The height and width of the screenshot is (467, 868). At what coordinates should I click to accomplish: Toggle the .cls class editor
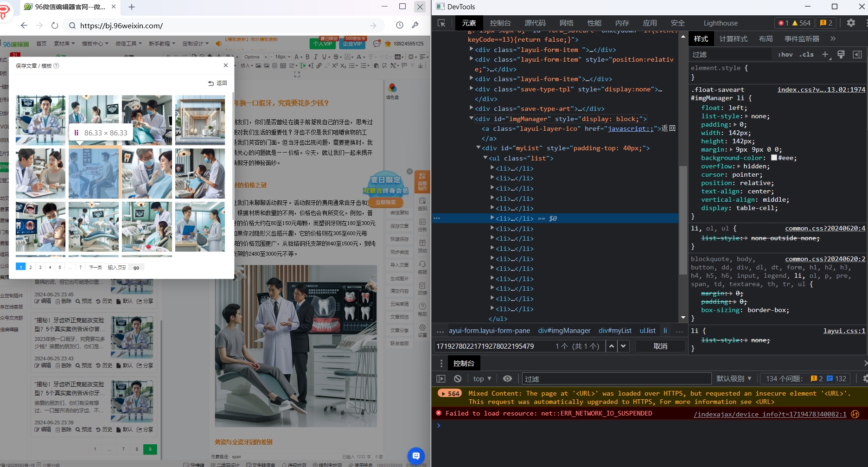(x=806, y=55)
